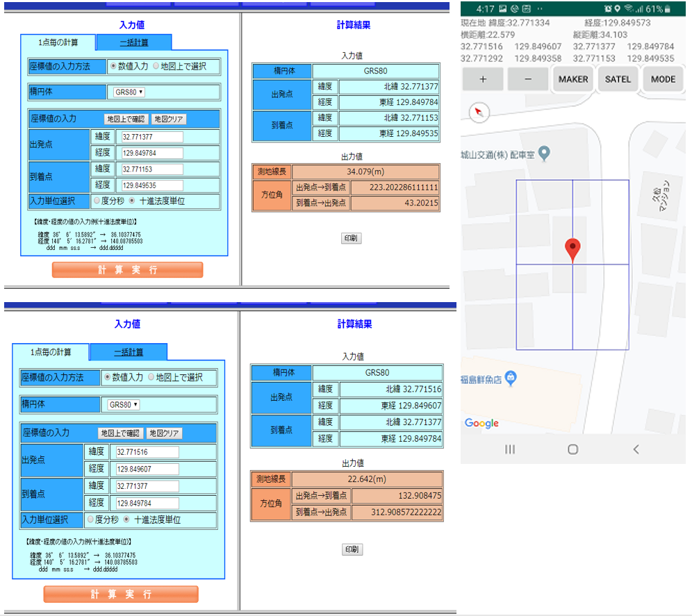Image resolution: width=692 pixels, height=616 pixels.
Task: Select 度分秒 unit radio in top form
Action: point(97,201)
